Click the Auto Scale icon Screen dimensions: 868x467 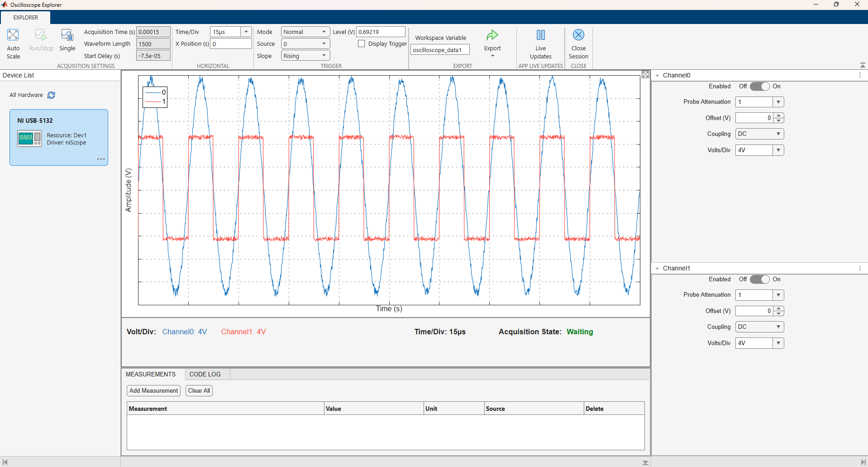point(13,35)
